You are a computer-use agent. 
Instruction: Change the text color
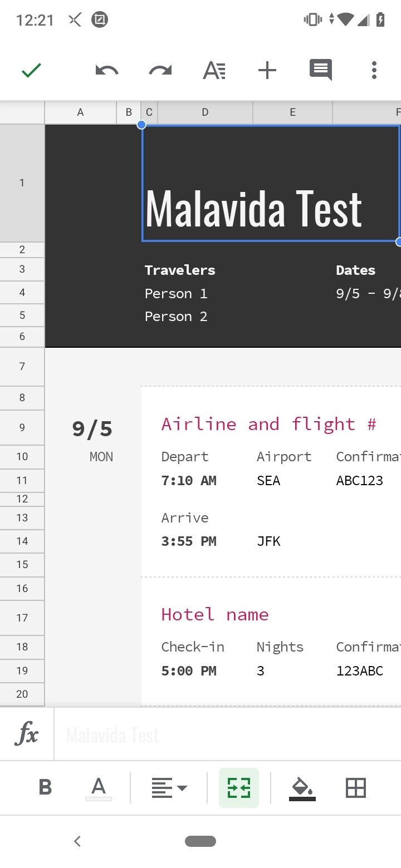coord(99,787)
